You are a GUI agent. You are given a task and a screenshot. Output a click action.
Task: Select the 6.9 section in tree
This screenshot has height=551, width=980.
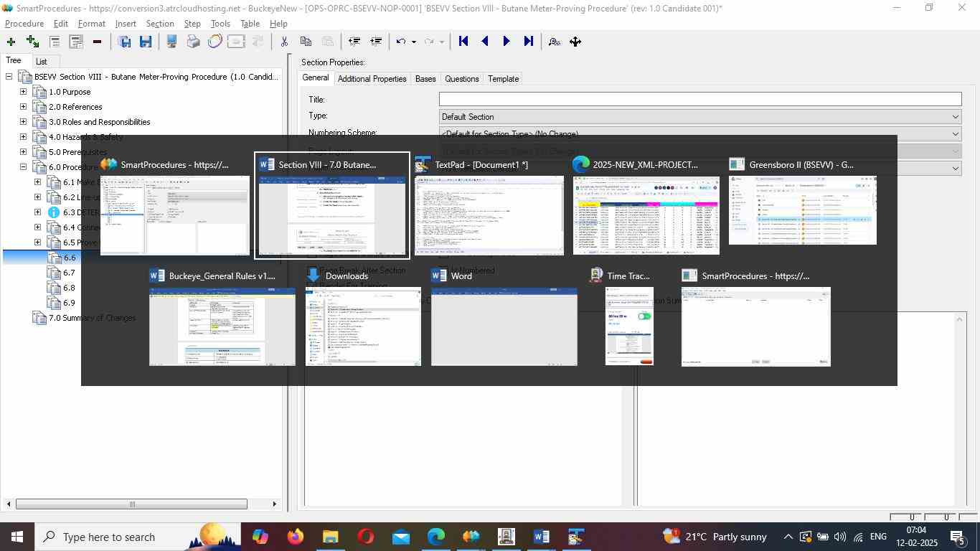(x=69, y=303)
